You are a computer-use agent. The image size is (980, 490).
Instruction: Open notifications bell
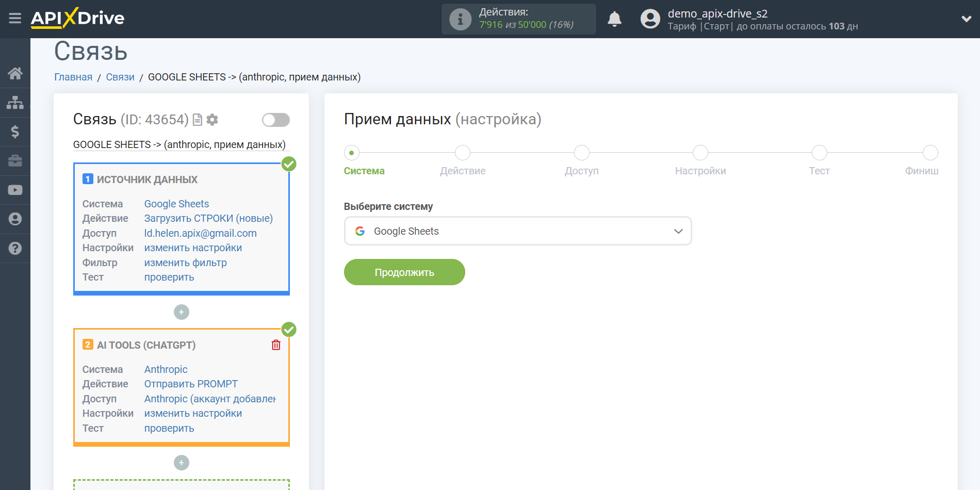click(x=614, y=19)
